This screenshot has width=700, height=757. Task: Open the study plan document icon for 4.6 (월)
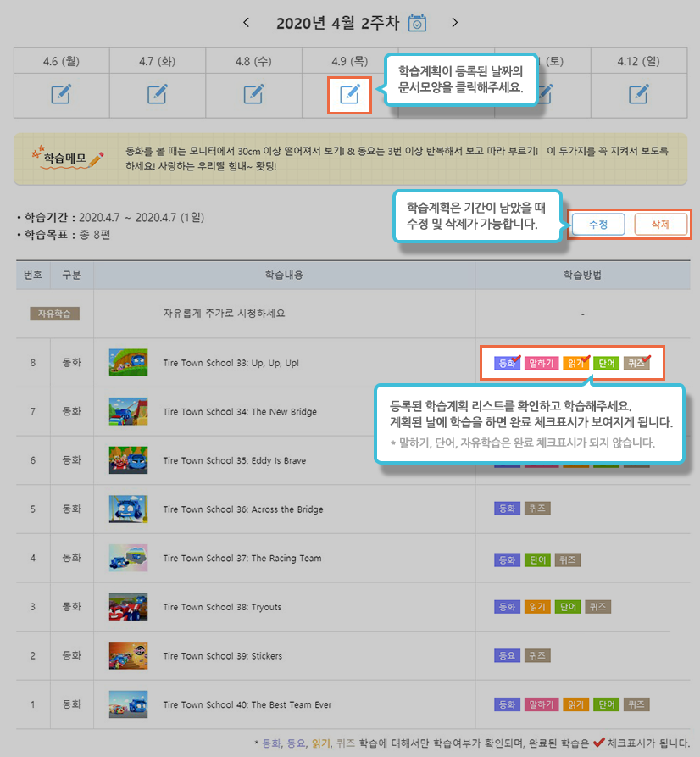click(x=61, y=94)
